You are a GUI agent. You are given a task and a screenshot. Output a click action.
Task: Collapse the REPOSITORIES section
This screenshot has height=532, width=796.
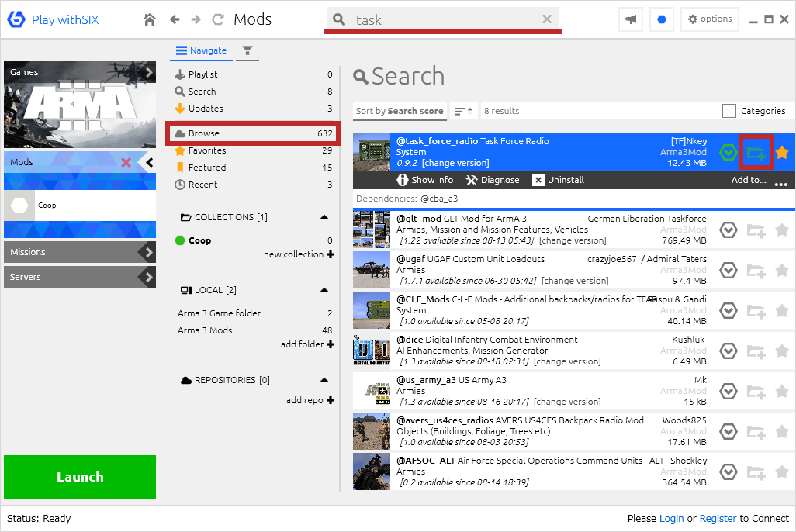tap(324, 380)
